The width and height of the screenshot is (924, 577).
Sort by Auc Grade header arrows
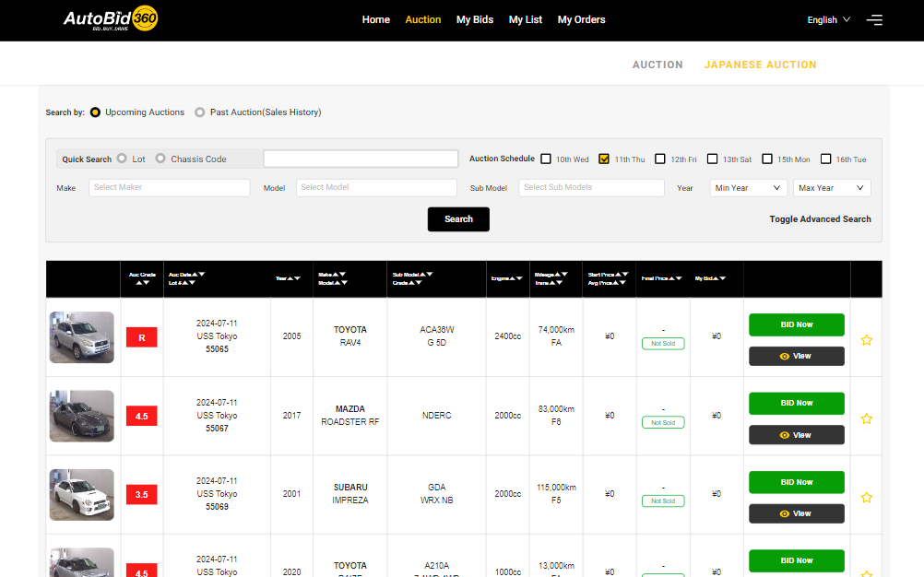pos(143,283)
